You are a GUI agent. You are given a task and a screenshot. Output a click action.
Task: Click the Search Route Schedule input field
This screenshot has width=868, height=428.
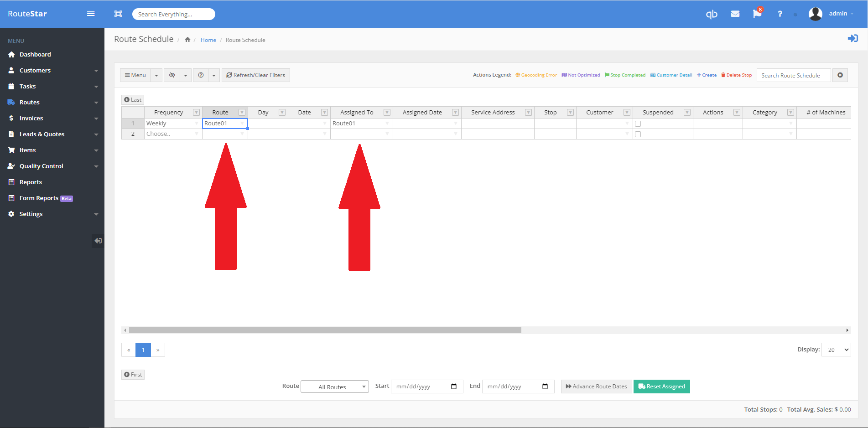coord(793,75)
